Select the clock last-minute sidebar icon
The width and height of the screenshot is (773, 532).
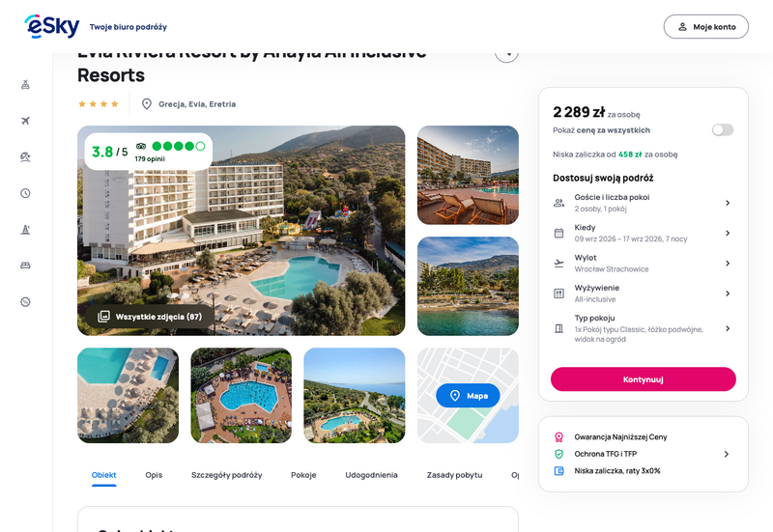coord(26,193)
